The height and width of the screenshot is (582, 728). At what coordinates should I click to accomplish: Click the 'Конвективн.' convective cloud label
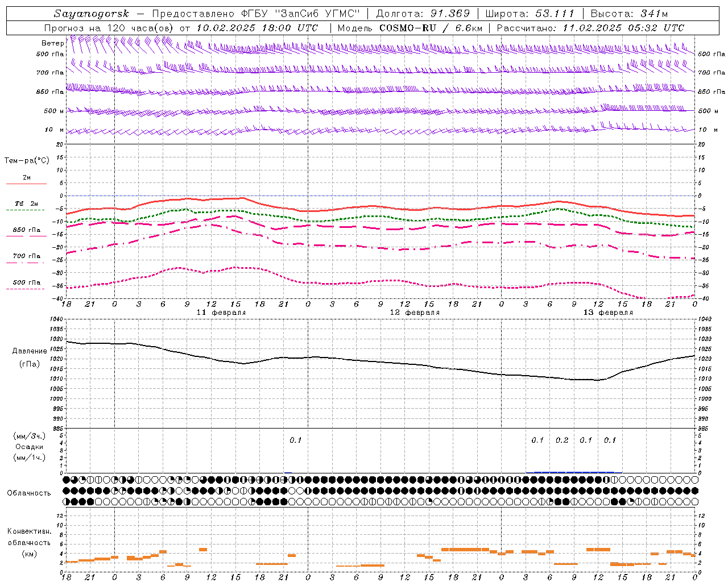(x=30, y=531)
